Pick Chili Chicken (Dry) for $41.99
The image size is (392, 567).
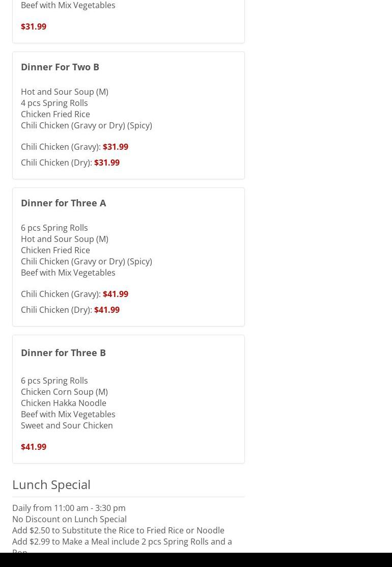click(x=70, y=310)
